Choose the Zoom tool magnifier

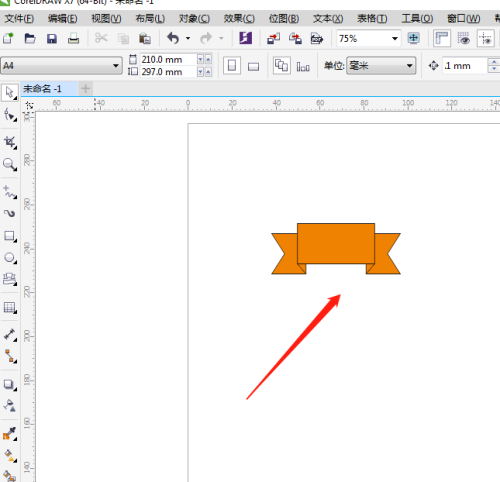pyautogui.click(x=10, y=164)
